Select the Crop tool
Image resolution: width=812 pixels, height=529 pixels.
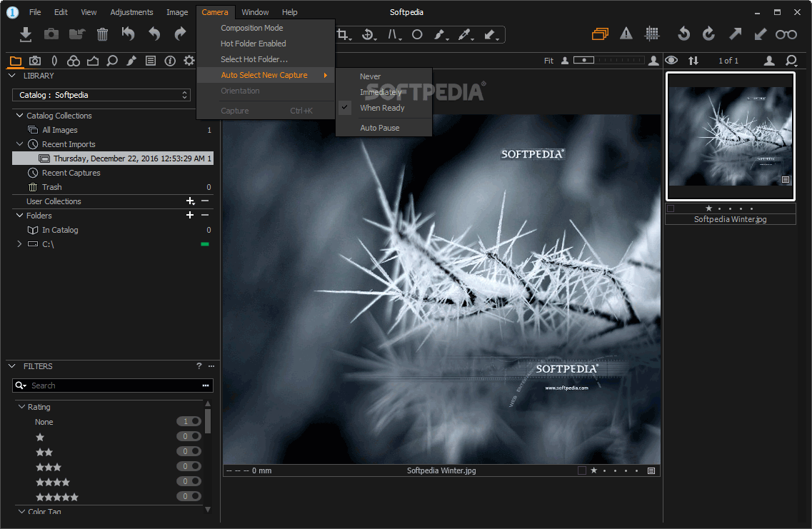344,35
